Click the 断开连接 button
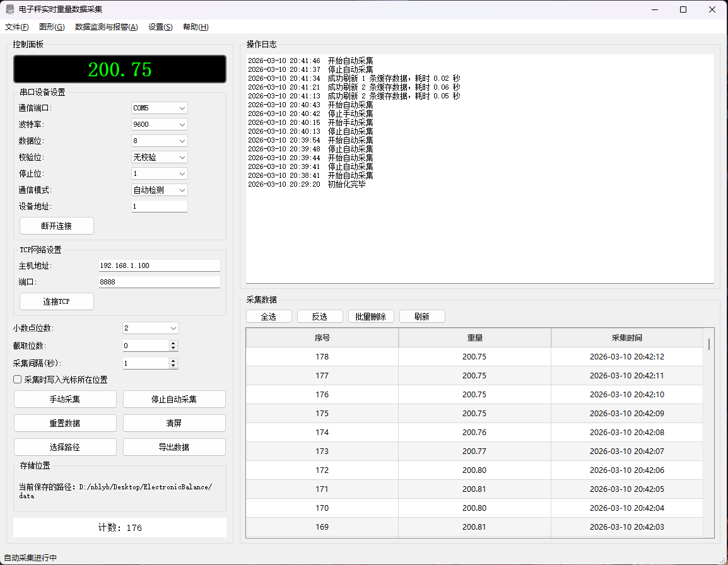Image resolution: width=728 pixels, height=565 pixels. pos(57,226)
